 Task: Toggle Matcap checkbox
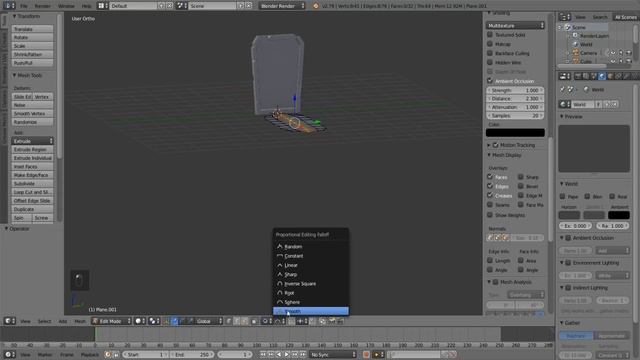click(490, 44)
